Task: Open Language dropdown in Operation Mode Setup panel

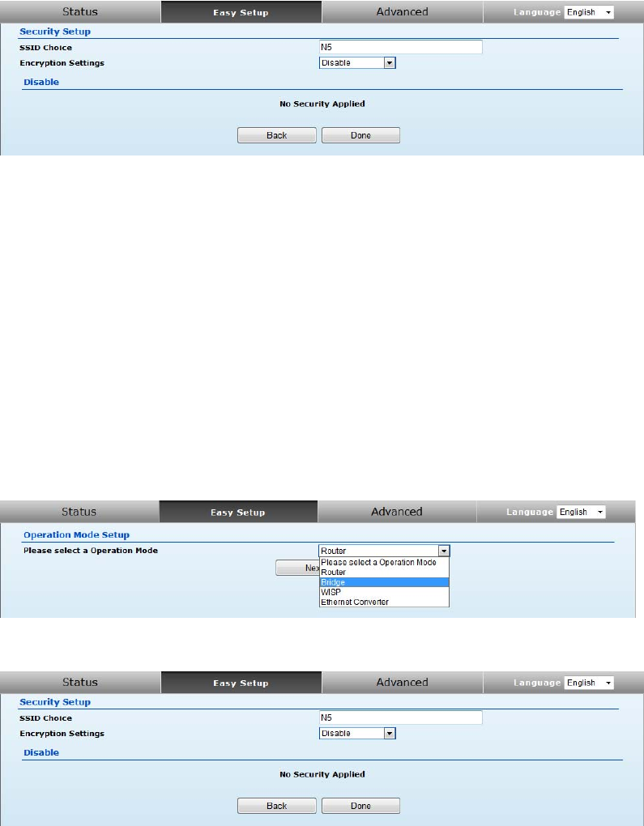Action: coord(582,512)
